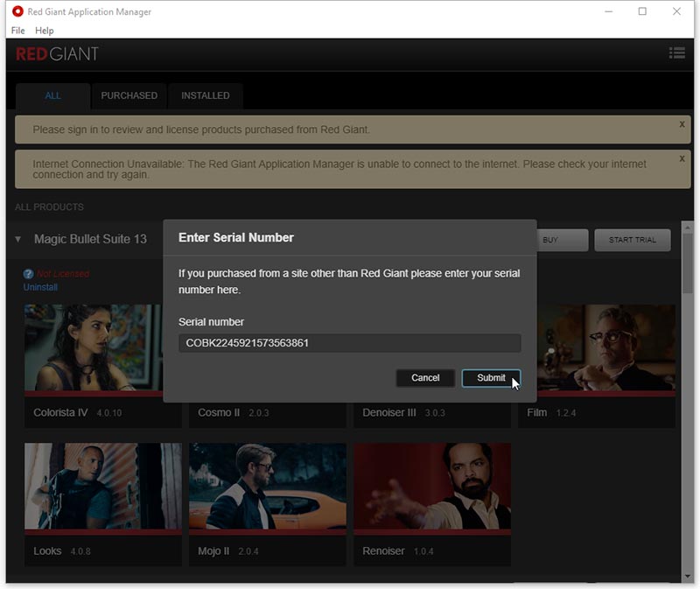Switch to the PURCHASED tab
Screen dimensions: 700x589
[x=129, y=95]
